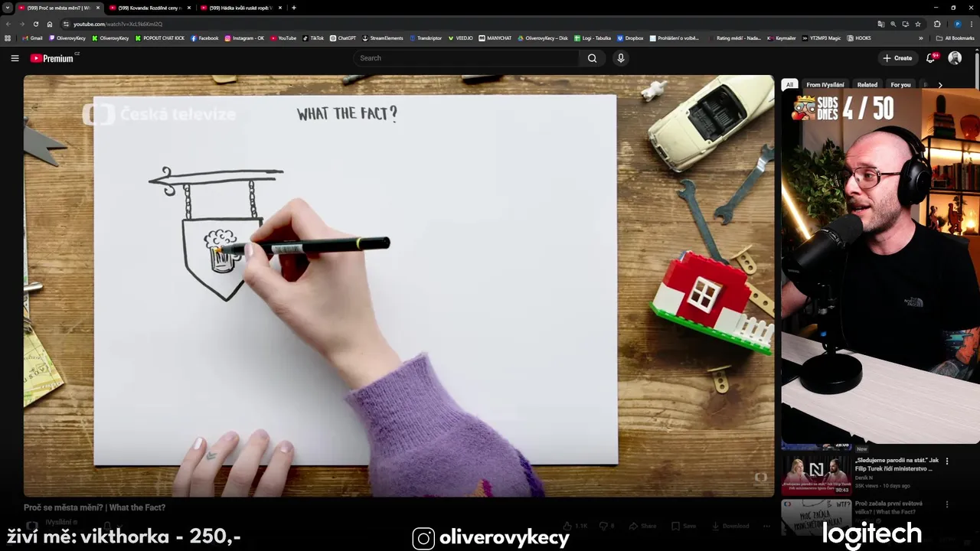Open a new browser tab
This screenshot has height=551, width=980.
(x=294, y=8)
